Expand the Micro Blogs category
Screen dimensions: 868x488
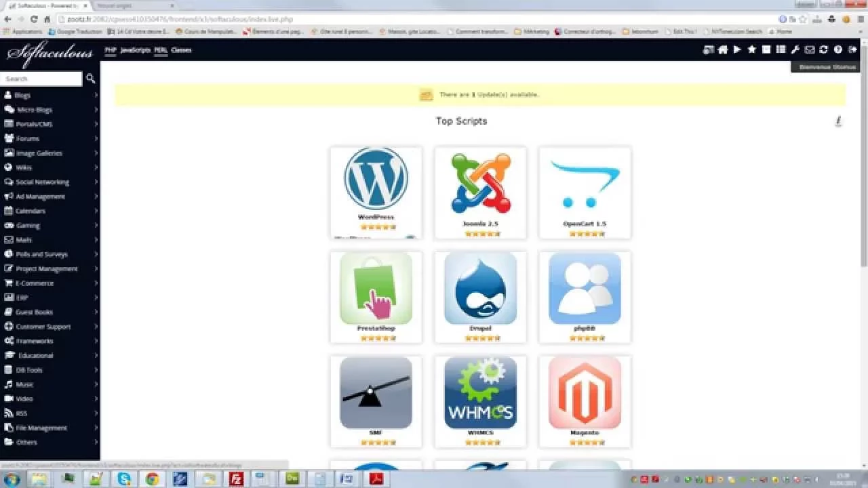pos(50,110)
